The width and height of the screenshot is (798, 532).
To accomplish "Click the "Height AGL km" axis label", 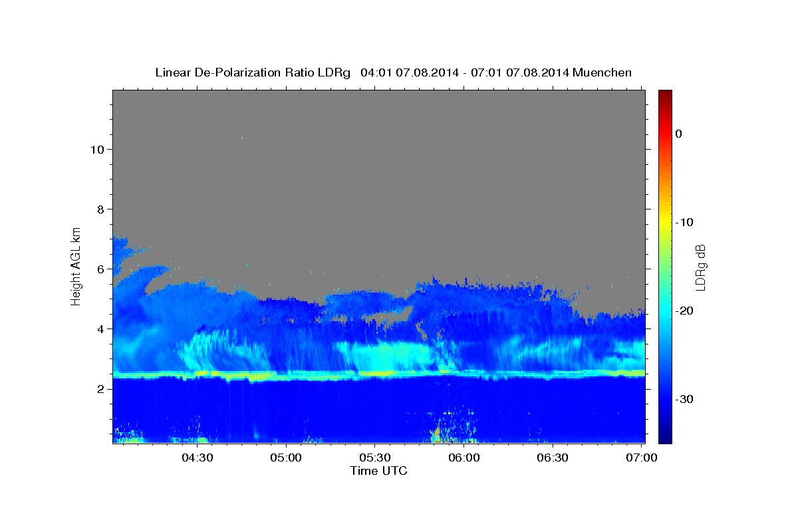I will coord(76,265).
